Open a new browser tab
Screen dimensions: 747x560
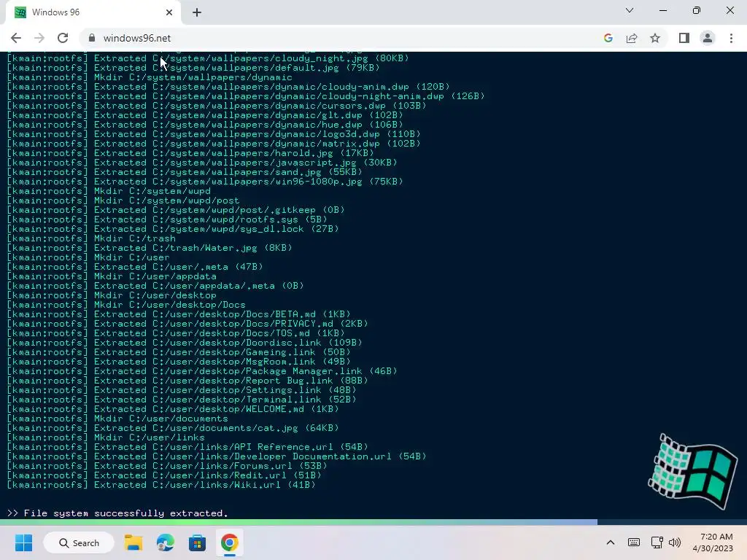[x=197, y=13]
